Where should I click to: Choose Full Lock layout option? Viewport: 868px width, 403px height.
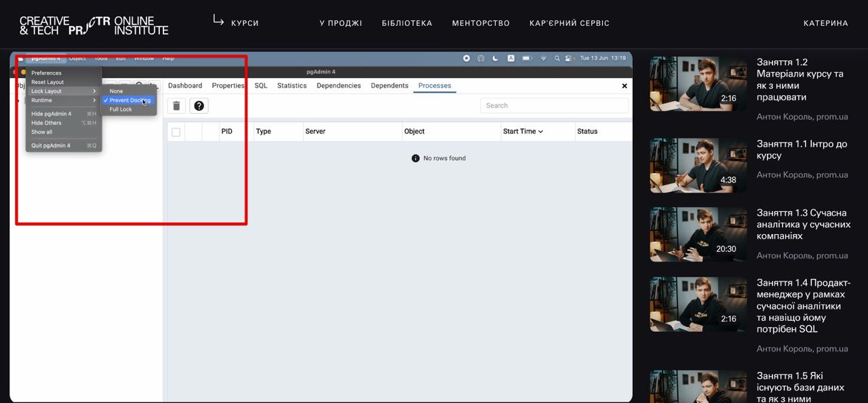[121, 109]
